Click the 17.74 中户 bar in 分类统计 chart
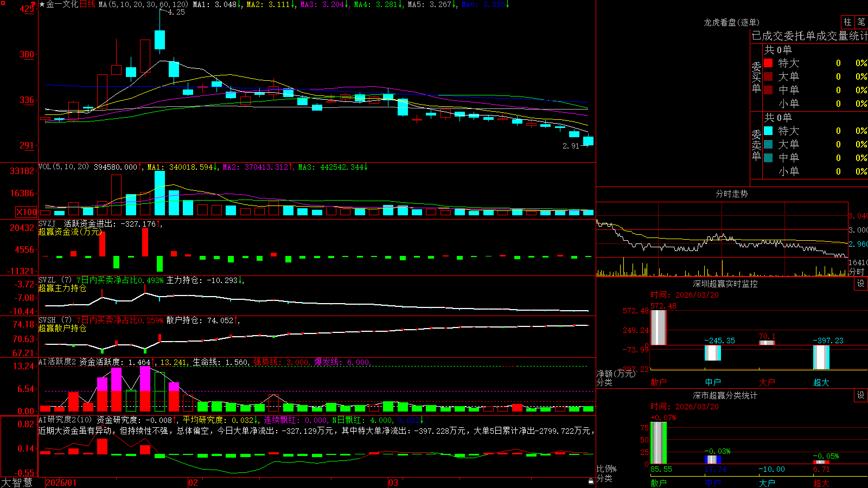The image size is (868, 488). click(x=712, y=459)
